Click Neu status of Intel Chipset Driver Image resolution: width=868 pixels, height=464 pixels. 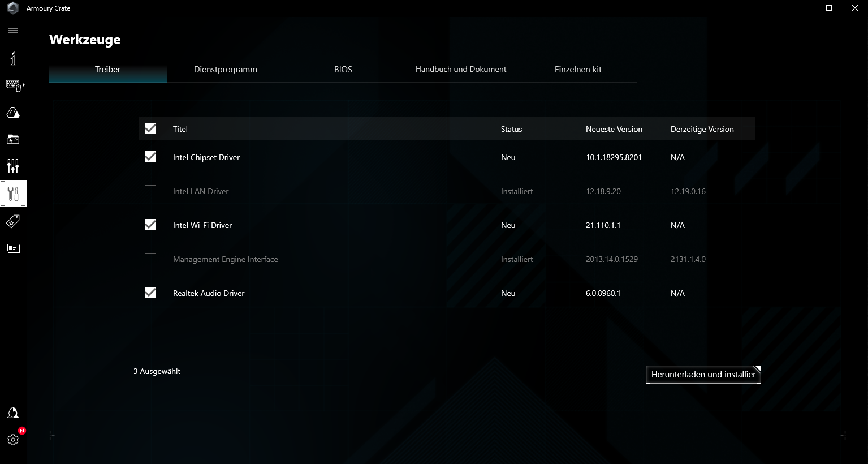click(508, 157)
